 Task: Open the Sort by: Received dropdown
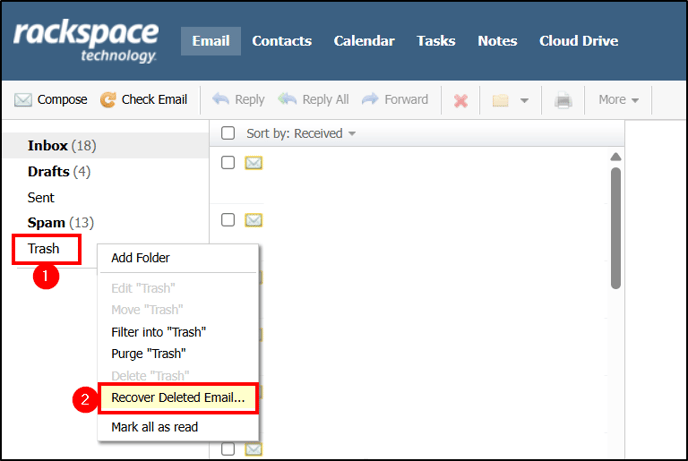coord(301,133)
